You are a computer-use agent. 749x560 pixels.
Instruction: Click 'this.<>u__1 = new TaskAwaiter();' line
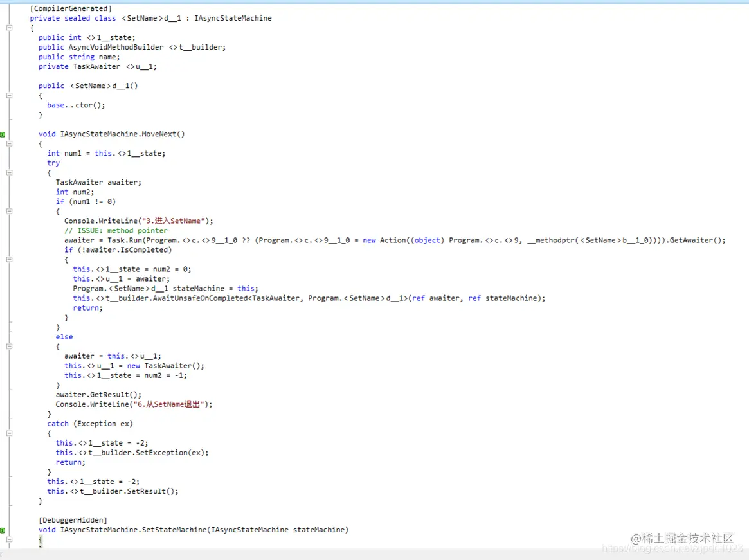coord(134,366)
